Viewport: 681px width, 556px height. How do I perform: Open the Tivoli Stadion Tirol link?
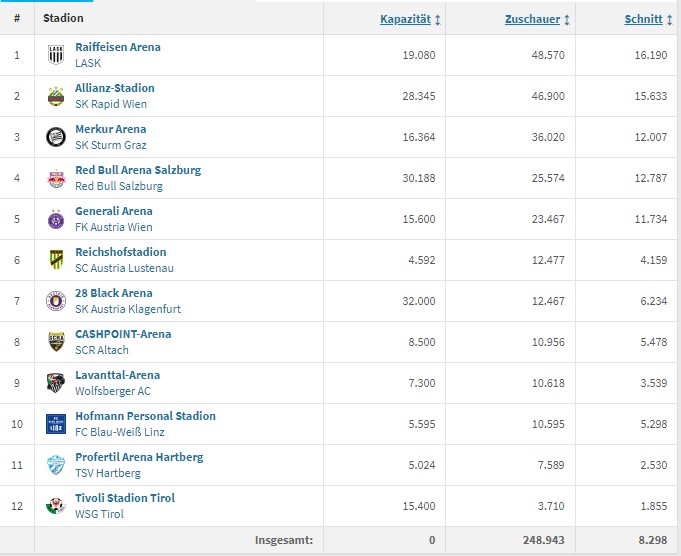point(125,498)
